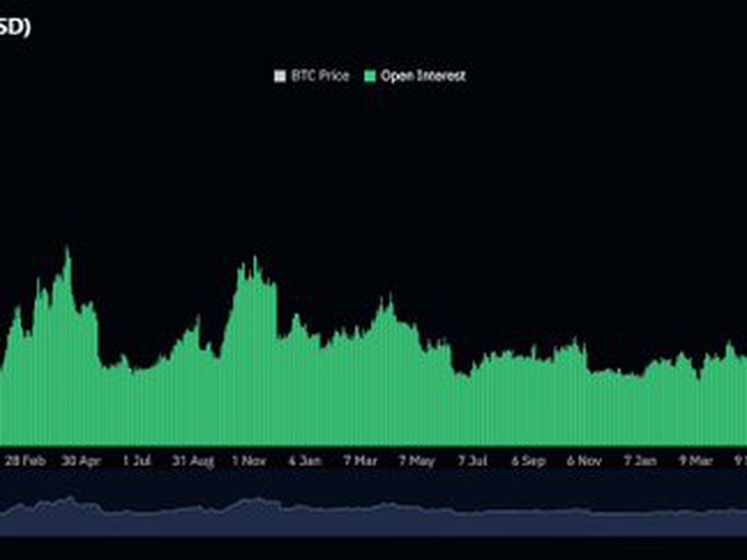Click the 31 Aug date axis label
Screen dimensions: 747x560
point(193,460)
